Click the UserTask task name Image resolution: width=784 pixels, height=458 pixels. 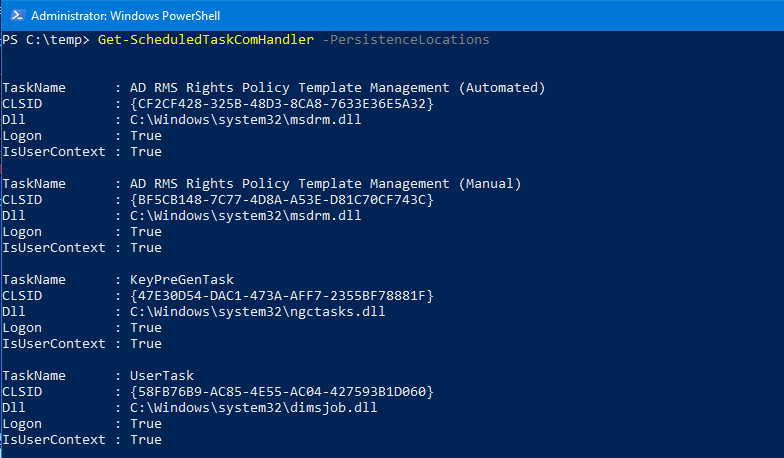coord(162,376)
